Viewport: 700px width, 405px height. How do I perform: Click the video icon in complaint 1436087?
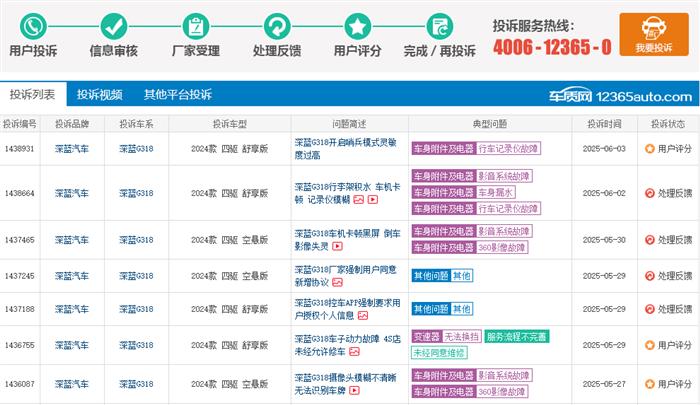354,391
